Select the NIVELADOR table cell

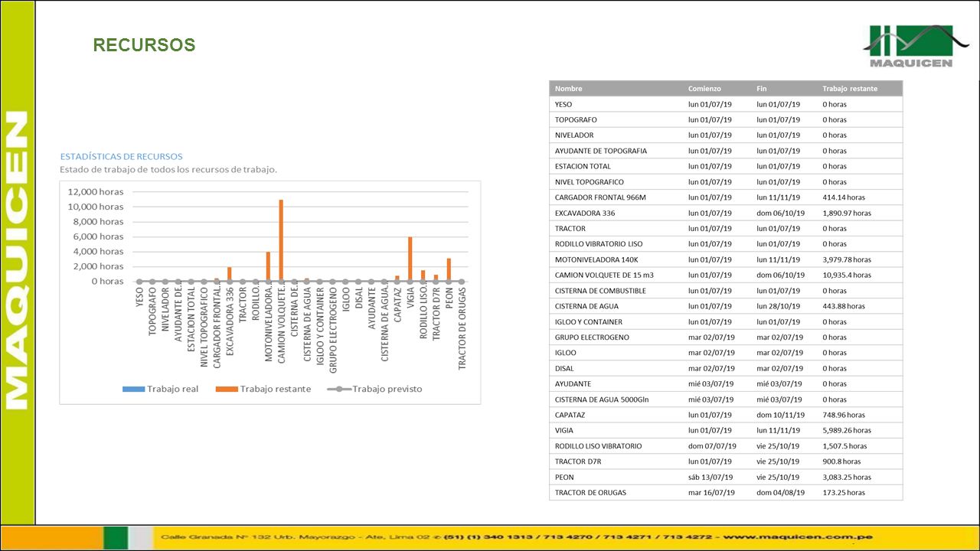[x=574, y=135]
